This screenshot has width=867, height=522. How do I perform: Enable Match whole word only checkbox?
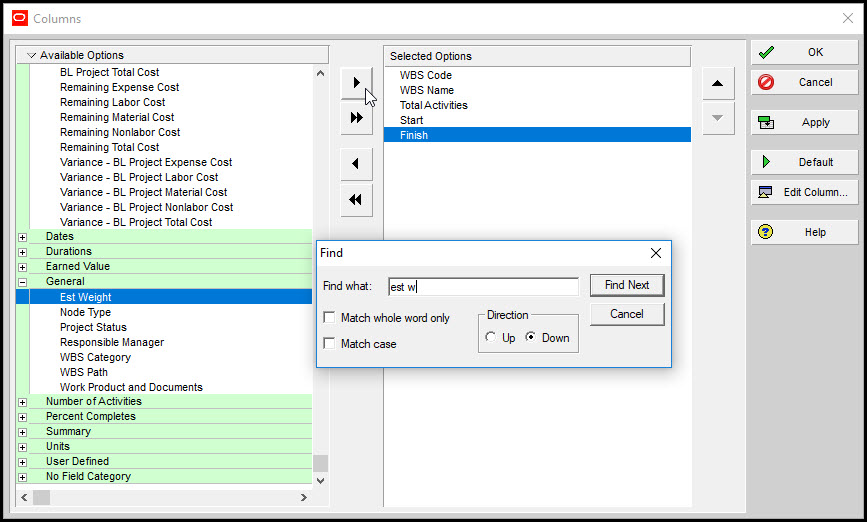click(x=330, y=318)
